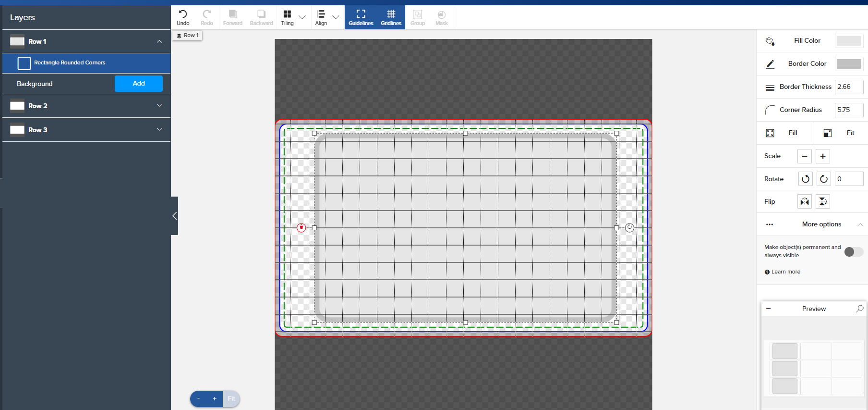Viewport: 868px width, 410px height.
Task: Open the Fill Color swatch
Action: click(x=849, y=41)
